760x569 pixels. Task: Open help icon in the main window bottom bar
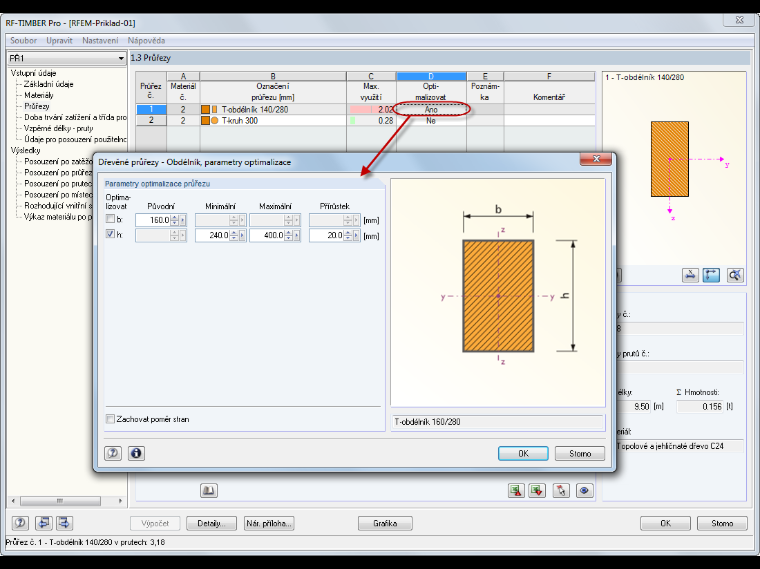click(x=20, y=523)
